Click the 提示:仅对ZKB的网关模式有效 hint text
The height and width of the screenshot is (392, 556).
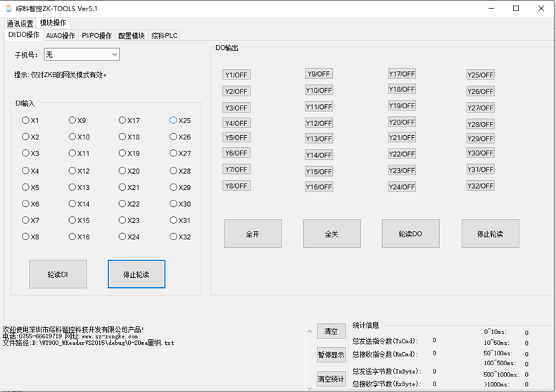click(61, 75)
